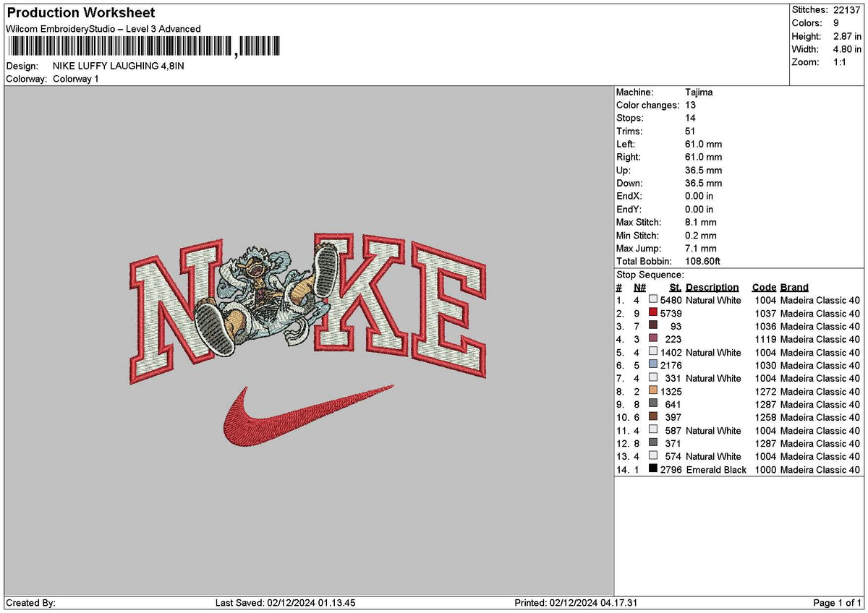The width and height of the screenshot is (868, 613).
Task: Click the "Colorway 1" value
Action: tap(76, 79)
